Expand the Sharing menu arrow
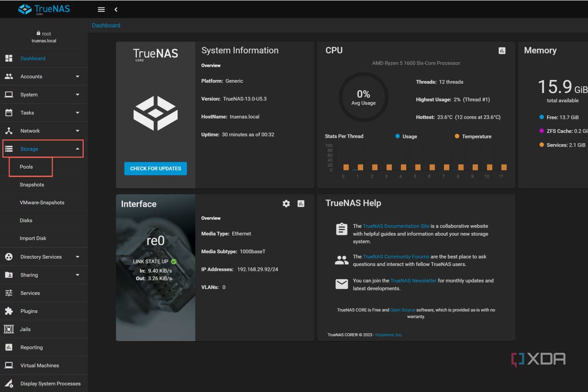 (x=77, y=275)
